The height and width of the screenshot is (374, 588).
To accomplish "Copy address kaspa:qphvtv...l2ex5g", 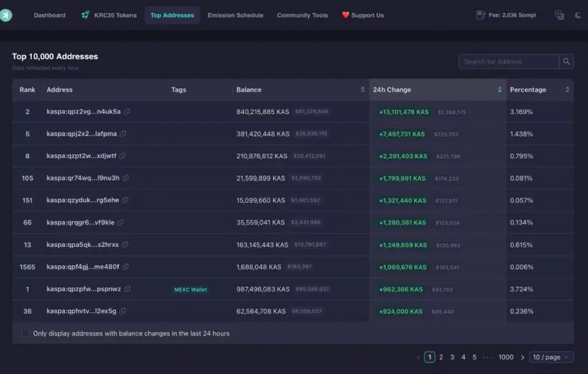I will 122,311.
